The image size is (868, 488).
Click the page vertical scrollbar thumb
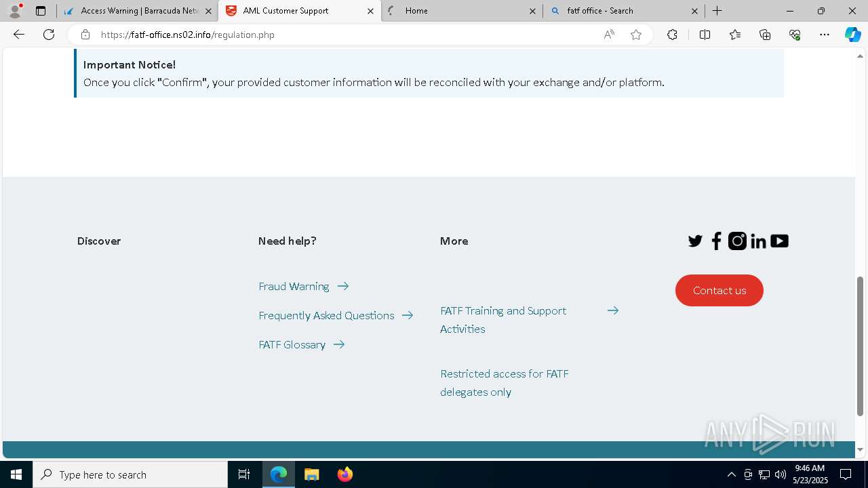pyautogui.click(x=860, y=346)
